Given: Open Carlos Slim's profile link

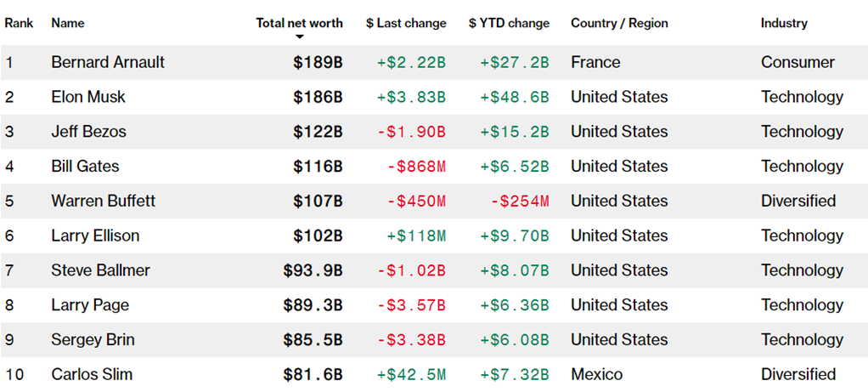Looking at the screenshot, I should point(92,374).
